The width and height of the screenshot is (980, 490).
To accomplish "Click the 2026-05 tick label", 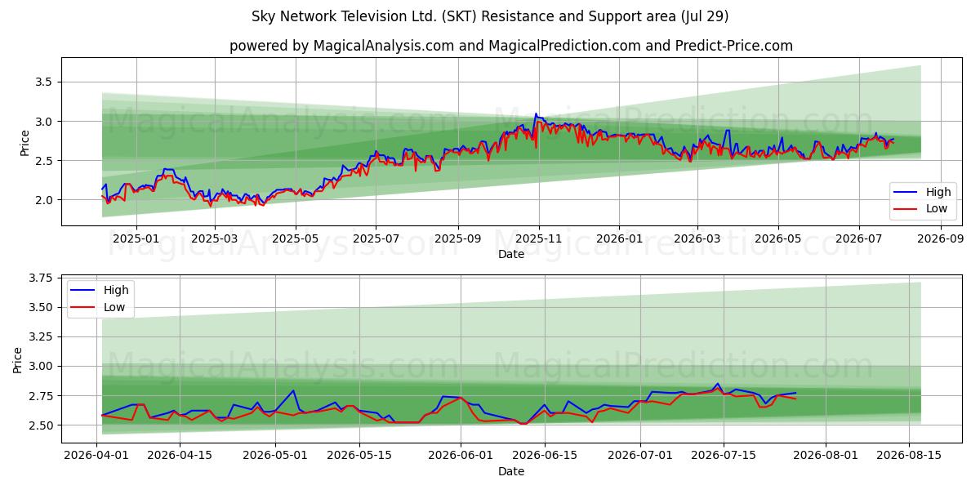I will (x=777, y=238).
